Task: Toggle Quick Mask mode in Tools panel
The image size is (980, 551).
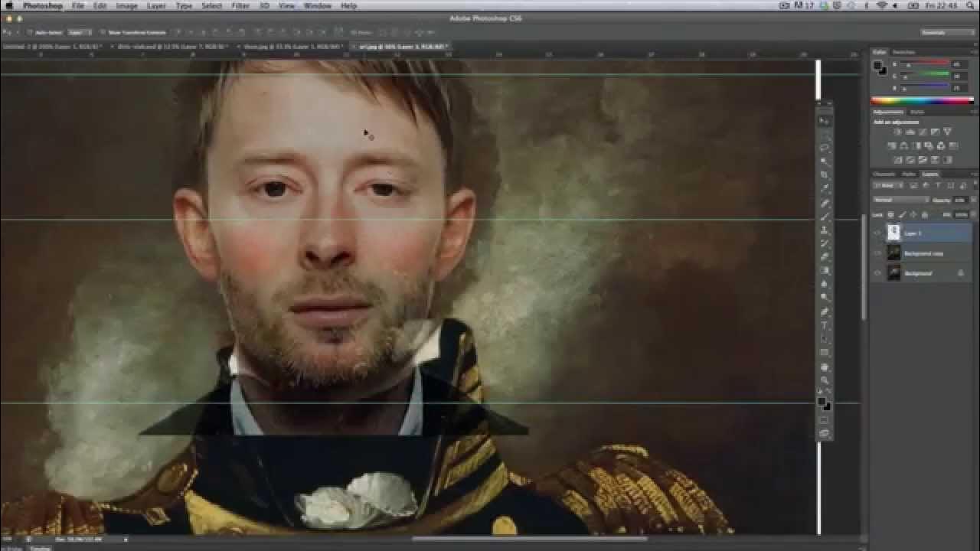Action: tap(825, 419)
